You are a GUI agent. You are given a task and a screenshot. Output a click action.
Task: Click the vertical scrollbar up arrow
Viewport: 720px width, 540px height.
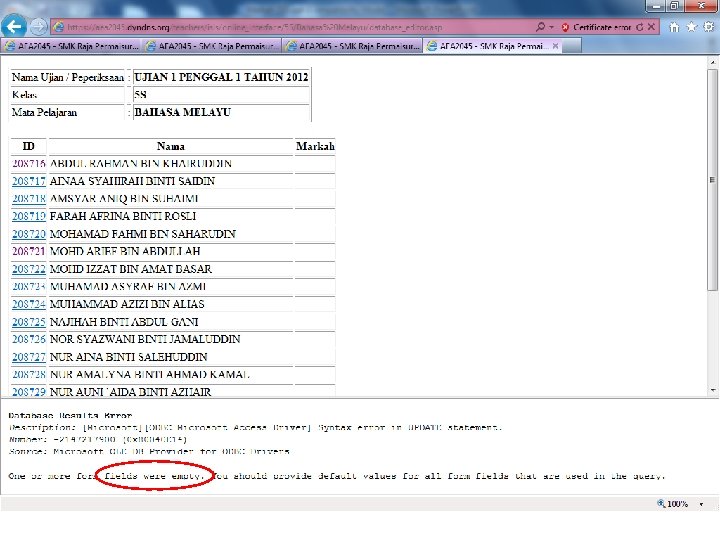[713, 62]
